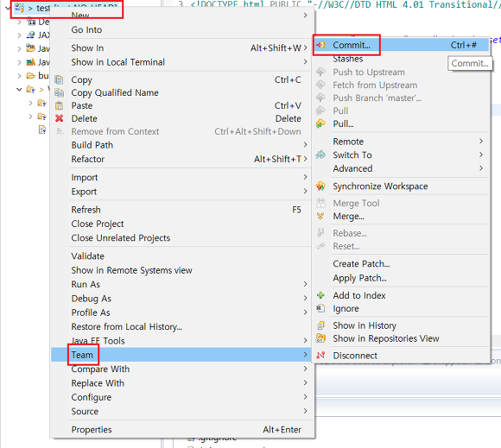The image size is (501, 448).
Task: Click the Show in History icon
Action: [x=320, y=325]
